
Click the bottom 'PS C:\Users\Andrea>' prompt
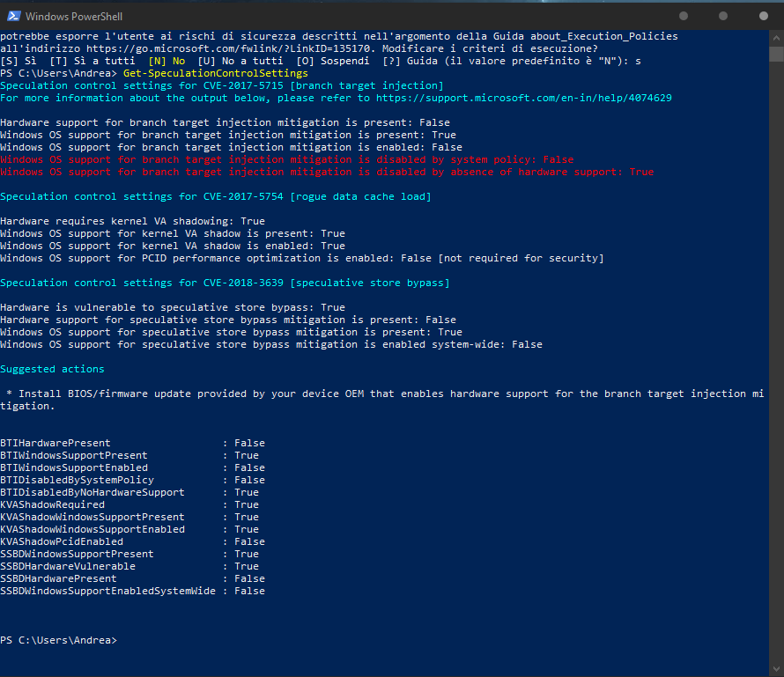58,640
